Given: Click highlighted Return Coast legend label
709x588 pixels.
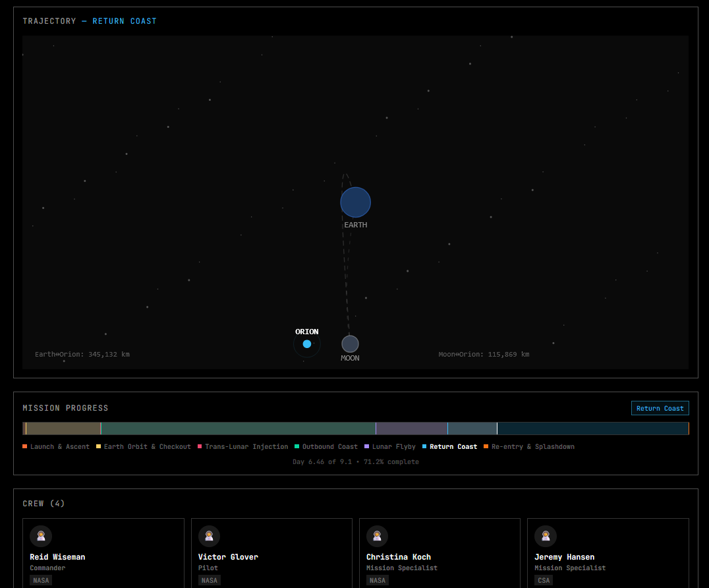Looking at the screenshot, I should coord(453,447).
